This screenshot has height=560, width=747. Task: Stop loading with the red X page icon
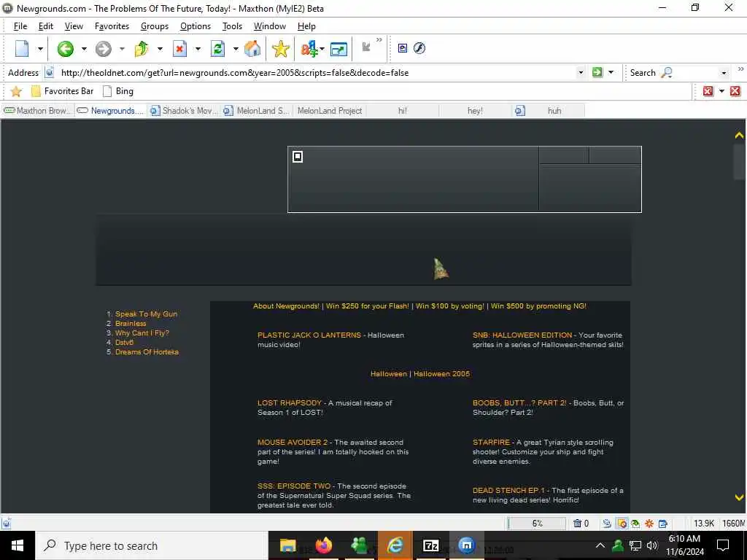[179, 49]
